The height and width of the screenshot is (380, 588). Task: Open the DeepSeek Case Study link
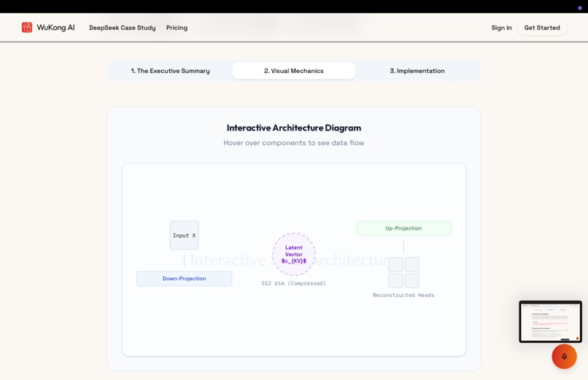pos(123,28)
